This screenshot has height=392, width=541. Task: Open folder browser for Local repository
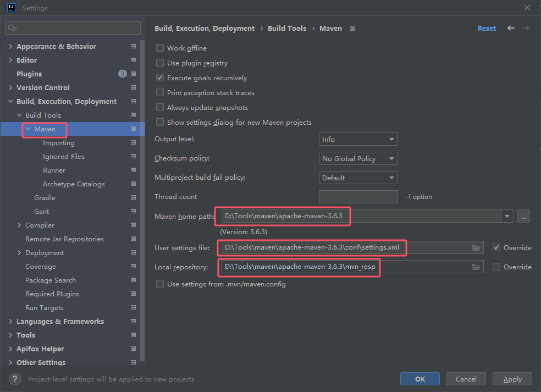click(476, 267)
